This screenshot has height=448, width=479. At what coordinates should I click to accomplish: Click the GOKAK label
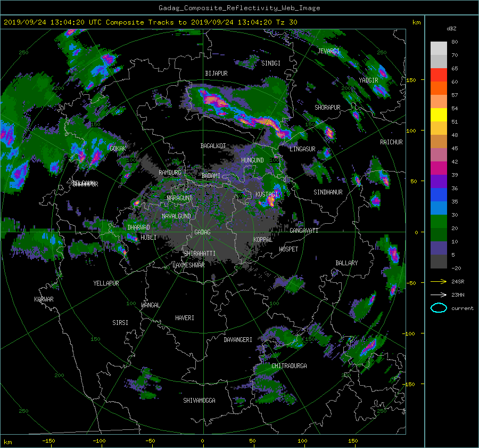pyautogui.click(x=118, y=149)
